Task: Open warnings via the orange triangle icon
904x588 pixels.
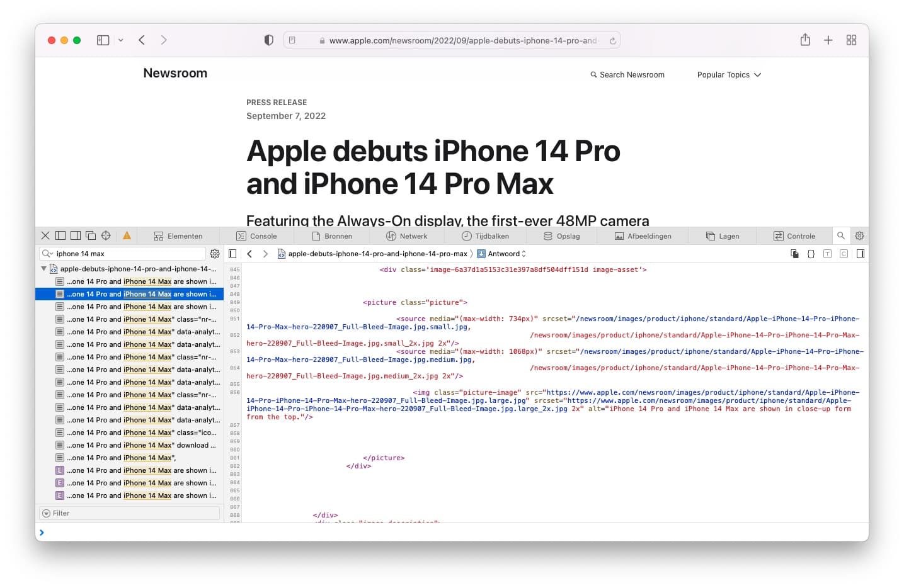Action: (127, 235)
